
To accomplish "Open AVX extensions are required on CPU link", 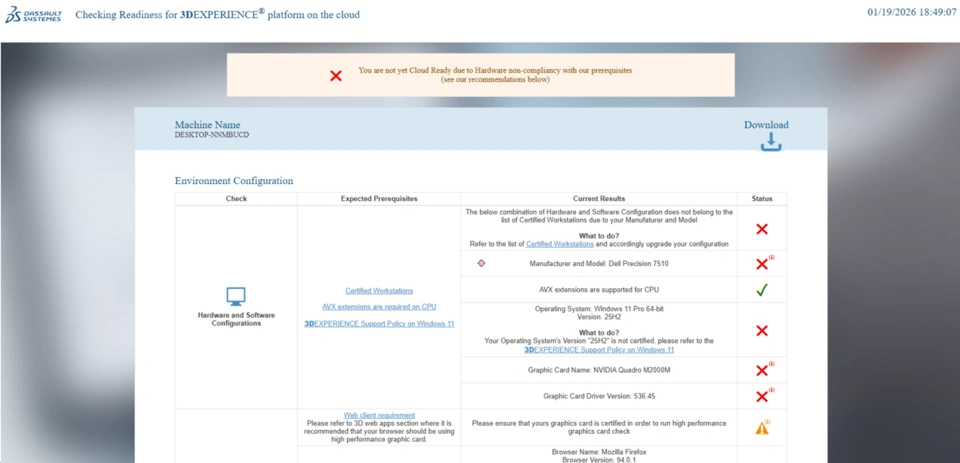I will pos(379,307).
